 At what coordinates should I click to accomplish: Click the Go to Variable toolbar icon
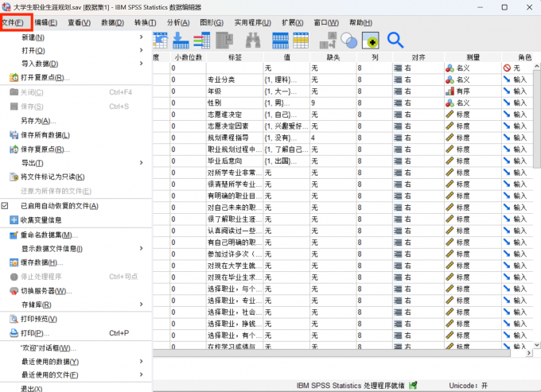pyautogui.click(x=181, y=41)
